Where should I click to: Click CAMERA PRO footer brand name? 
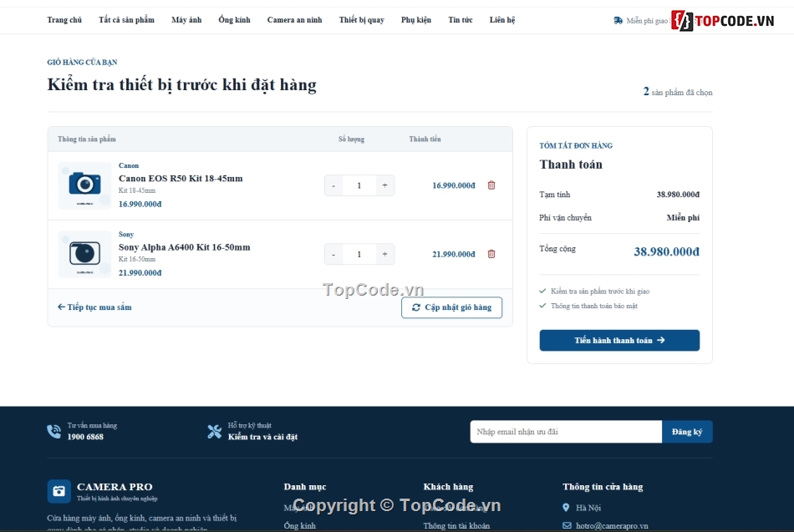tap(115, 487)
